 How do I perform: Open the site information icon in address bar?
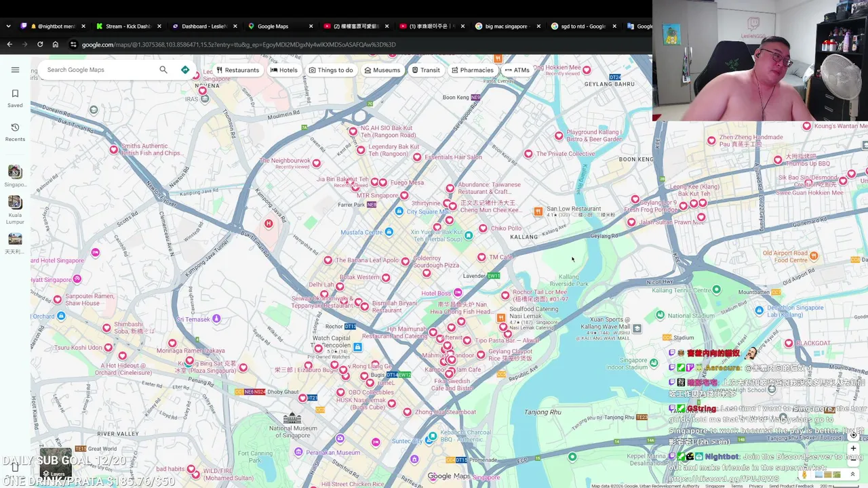(73, 45)
